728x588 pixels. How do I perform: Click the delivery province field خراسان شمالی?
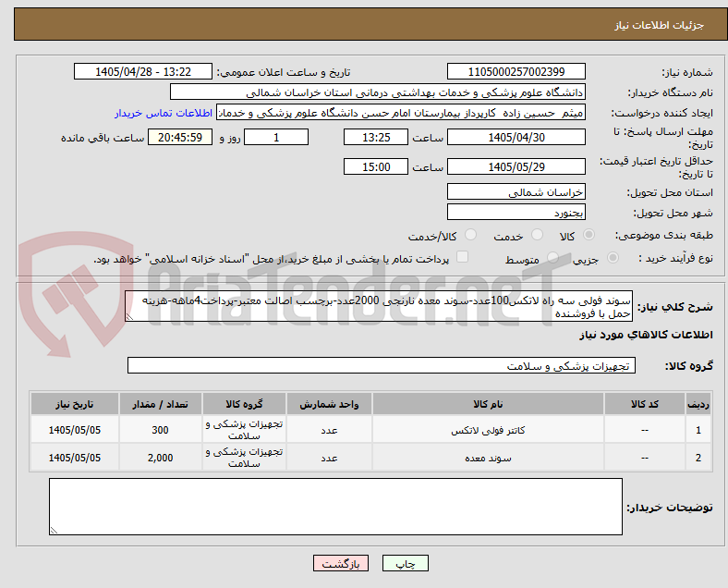coord(516,191)
